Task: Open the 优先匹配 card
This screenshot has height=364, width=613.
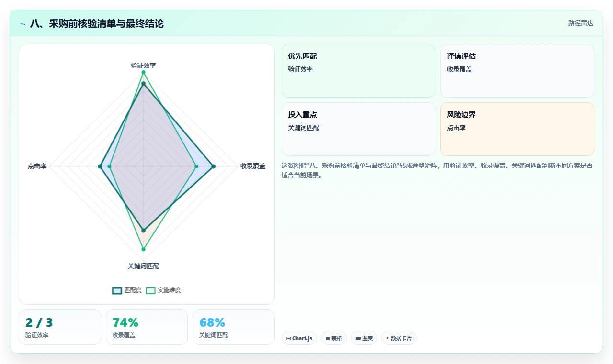Action: pos(358,71)
